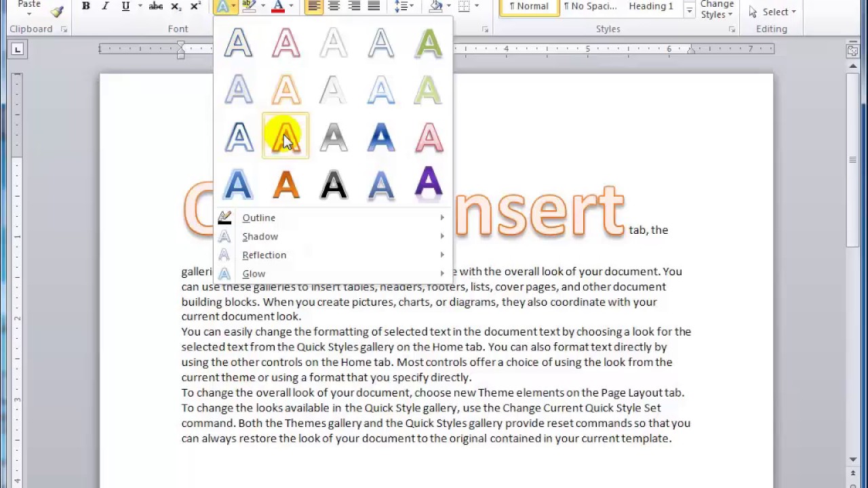
Task: Select the highlighted orange gradient A effect
Action: click(x=285, y=136)
